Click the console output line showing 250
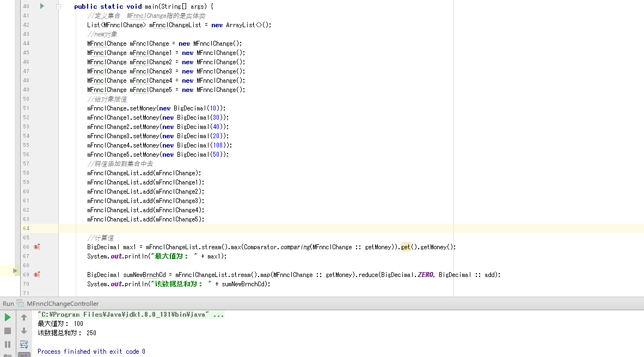Viewport: 644px width, 357px height. click(67, 333)
